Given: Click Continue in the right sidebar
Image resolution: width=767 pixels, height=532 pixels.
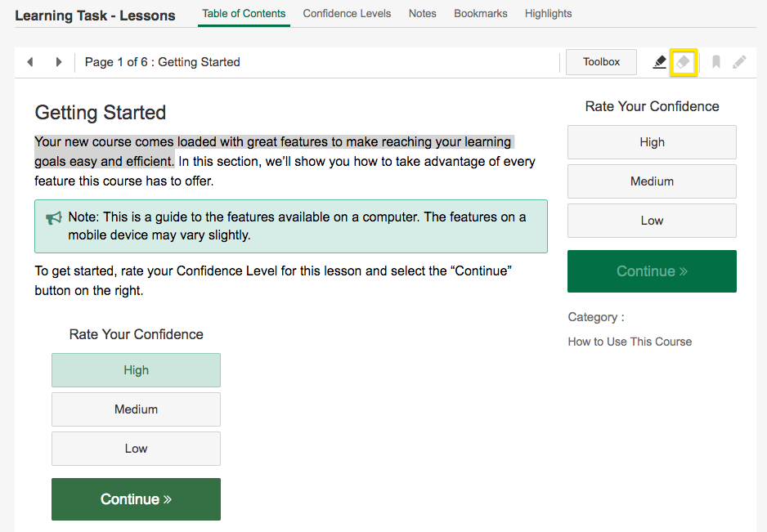Looking at the screenshot, I should (x=651, y=271).
